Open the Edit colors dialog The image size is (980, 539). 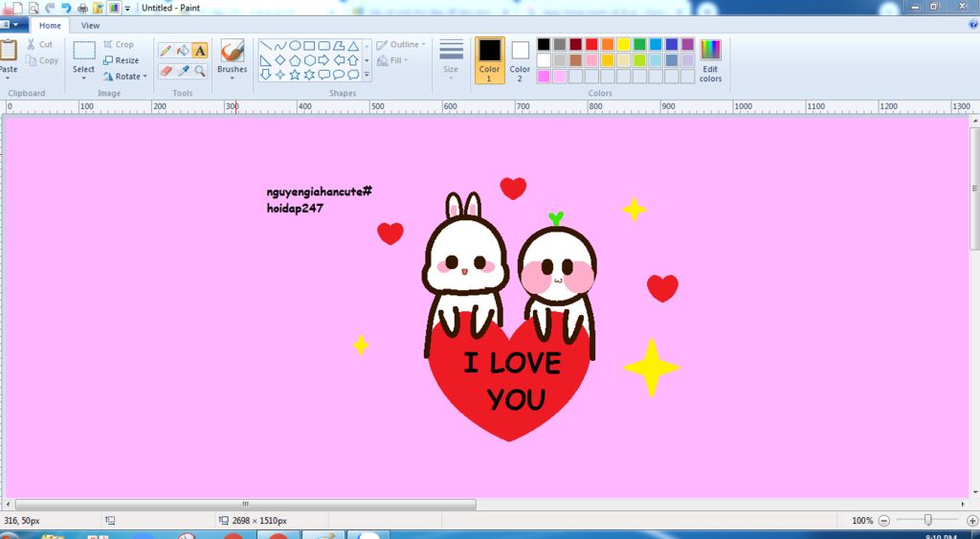pyautogui.click(x=711, y=60)
